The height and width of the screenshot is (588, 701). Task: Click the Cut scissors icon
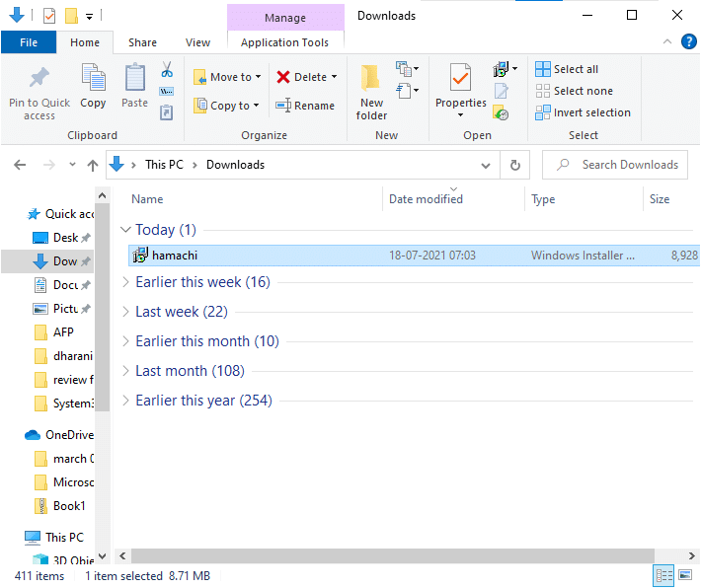click(167, 70)
